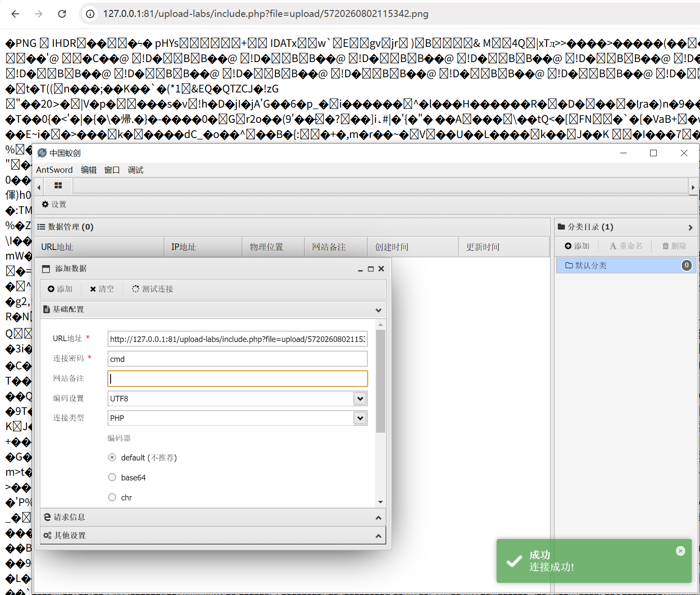The height and width of the screenshot is (595, 700).
Task: Select the chr encoder radio button
Action: pyautogui.click(x=112, y=497)
